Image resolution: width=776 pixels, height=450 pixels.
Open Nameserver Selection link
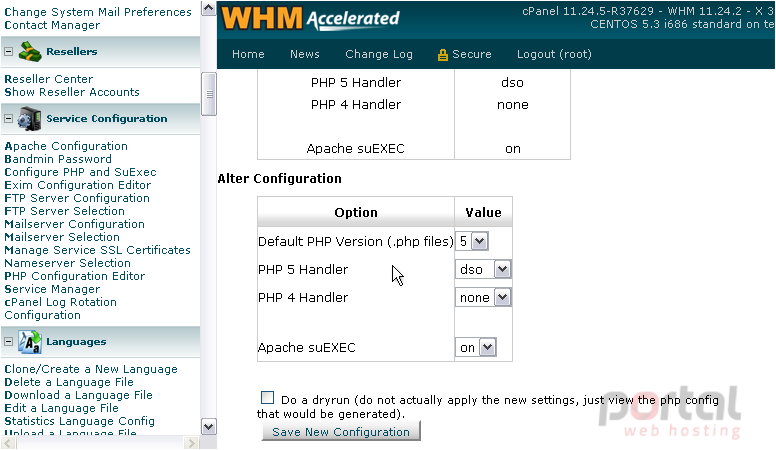[x=67, y=263]
